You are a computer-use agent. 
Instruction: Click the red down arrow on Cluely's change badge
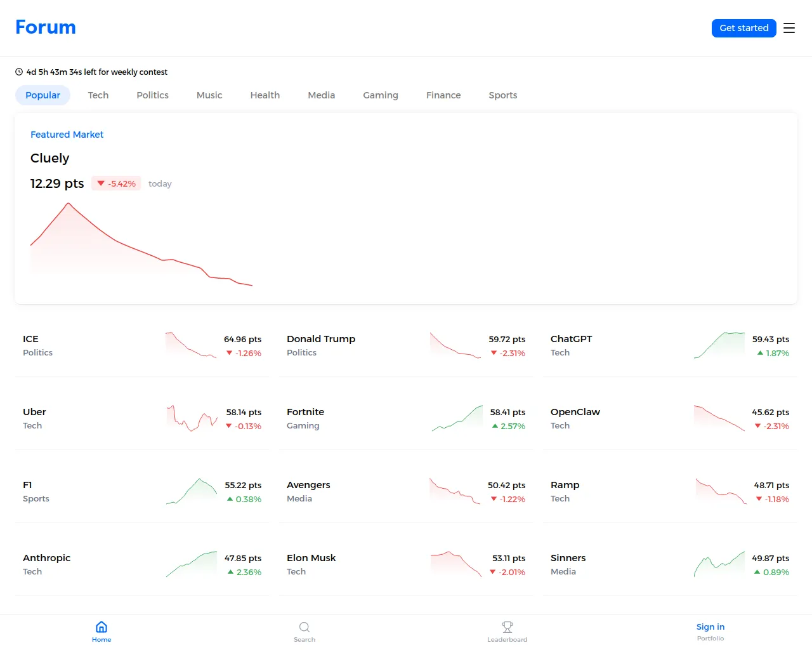point(101,183)
